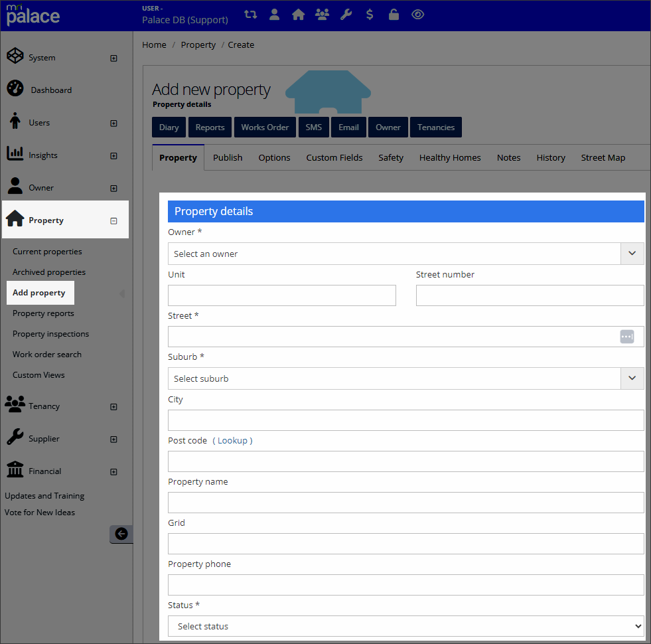651x644 pixels.
Task: Switch to the Options tab
Action: 274,158
